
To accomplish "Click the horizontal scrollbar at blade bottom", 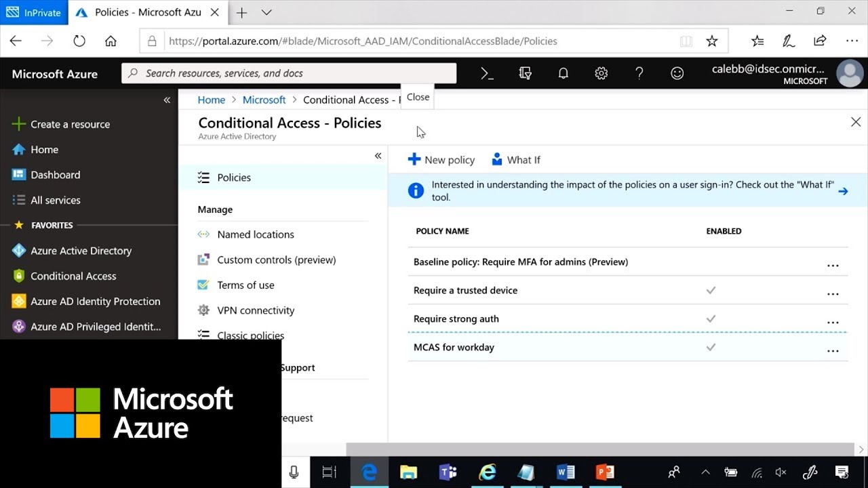I will (x=600, y=449).
